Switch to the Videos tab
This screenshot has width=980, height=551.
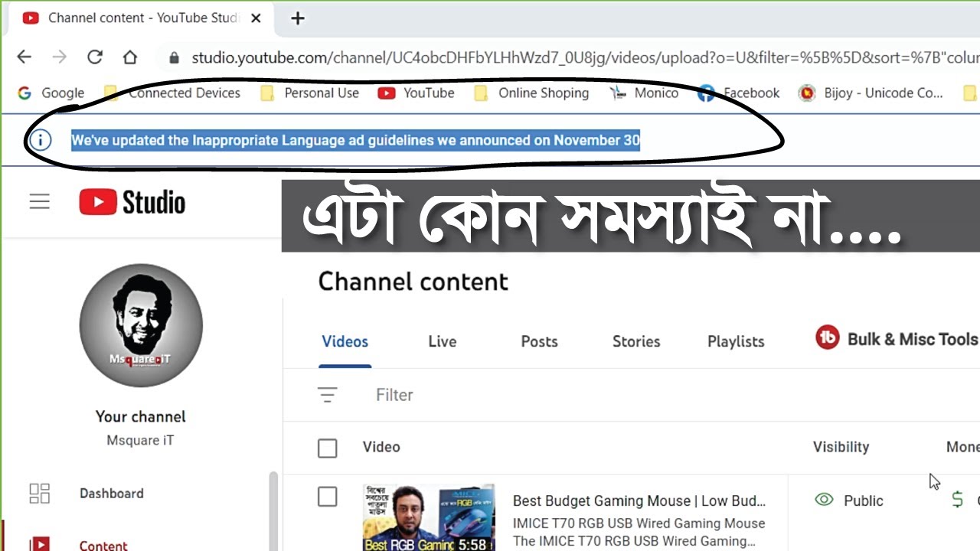[345, 341]
